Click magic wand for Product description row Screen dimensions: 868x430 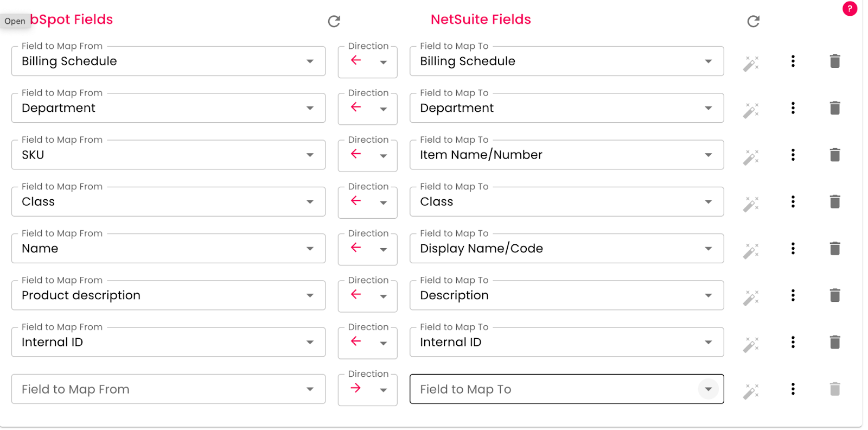point(751,298)
